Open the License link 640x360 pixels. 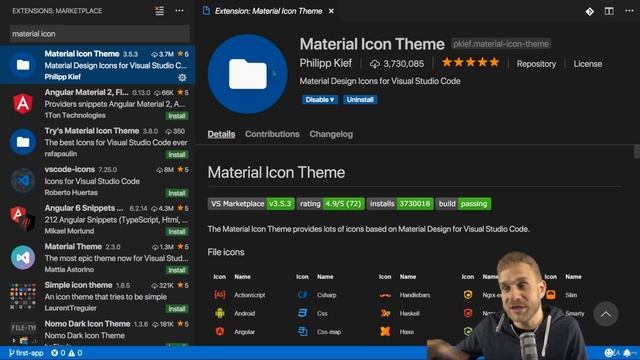pos(588,64)
